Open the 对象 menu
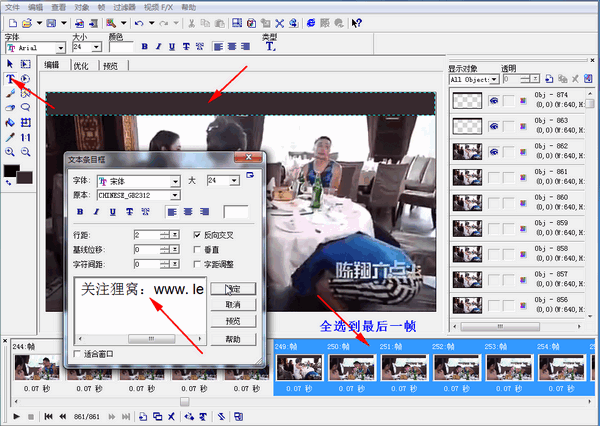Screen dimensions: 600x426 [81, 7]
